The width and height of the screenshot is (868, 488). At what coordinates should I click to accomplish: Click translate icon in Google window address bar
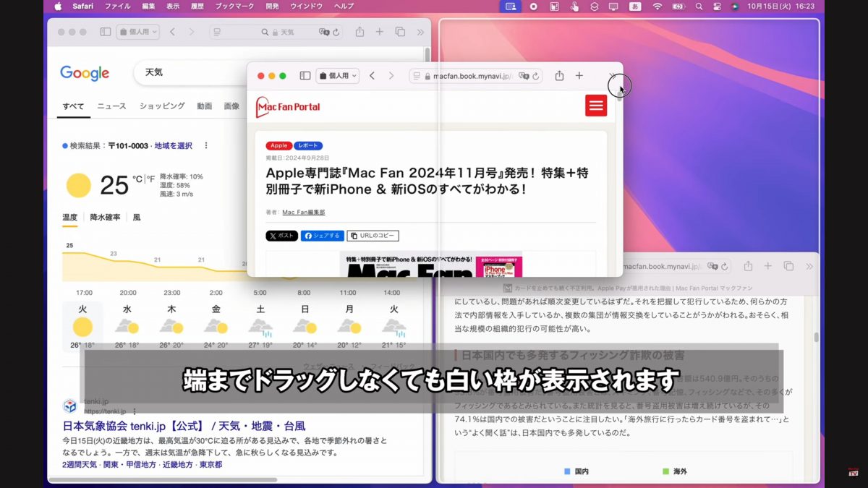[x=324, y=32]
